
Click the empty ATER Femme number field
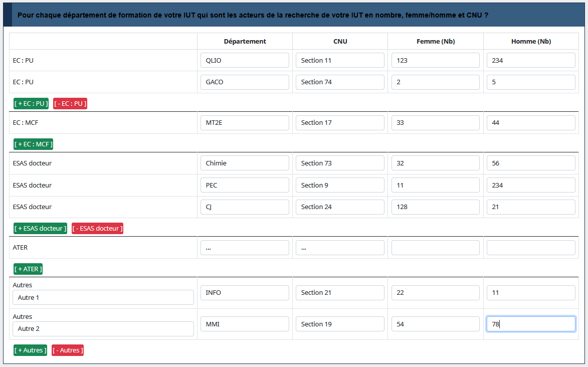(x=435, y=248)
